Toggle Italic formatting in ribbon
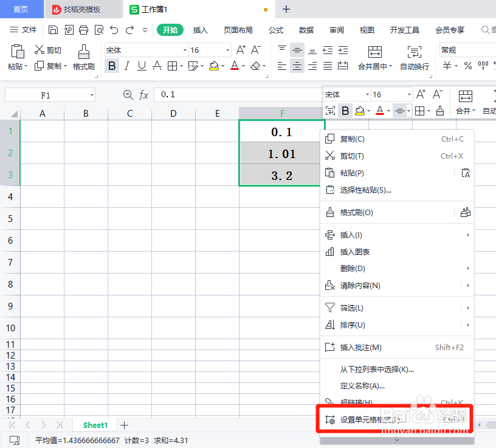496x448 pixels. point(127,66)
